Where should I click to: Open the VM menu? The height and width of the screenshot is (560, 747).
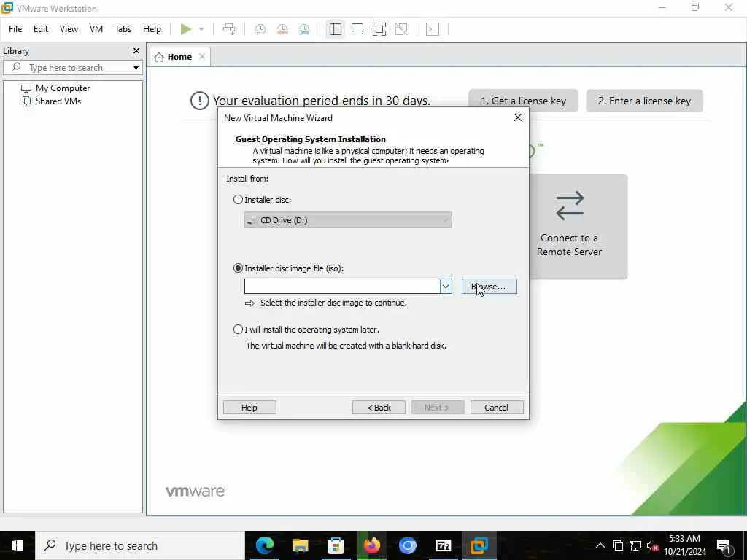[96, 29]
